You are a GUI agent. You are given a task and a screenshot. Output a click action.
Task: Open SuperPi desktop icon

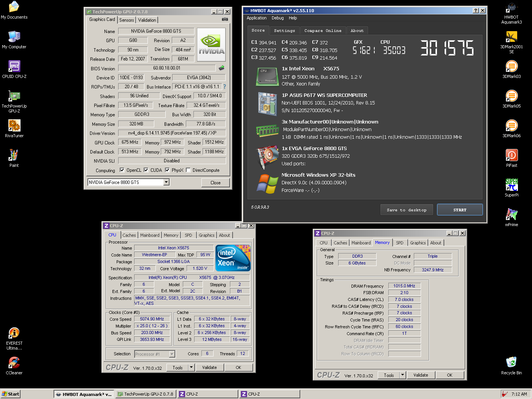coord(511,188)
